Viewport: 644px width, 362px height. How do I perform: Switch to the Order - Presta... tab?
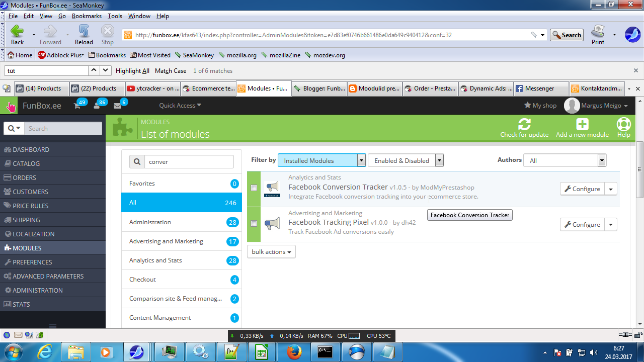(430, 88)
